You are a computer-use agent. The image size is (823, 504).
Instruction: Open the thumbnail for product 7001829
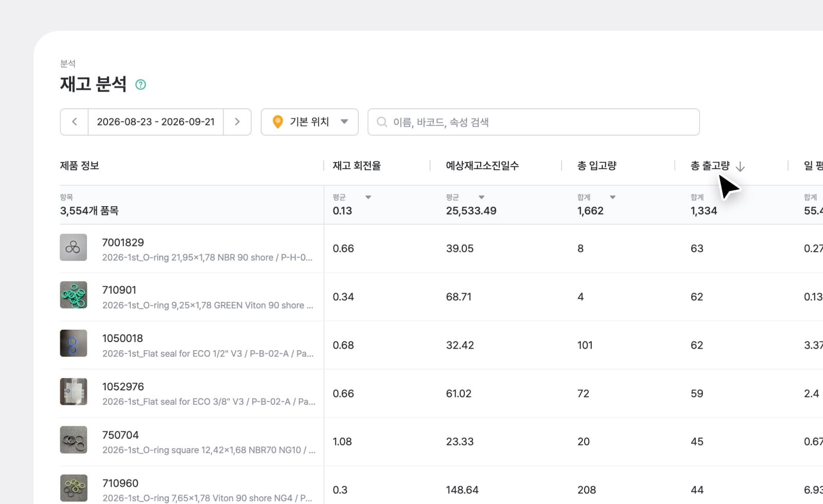73,247
